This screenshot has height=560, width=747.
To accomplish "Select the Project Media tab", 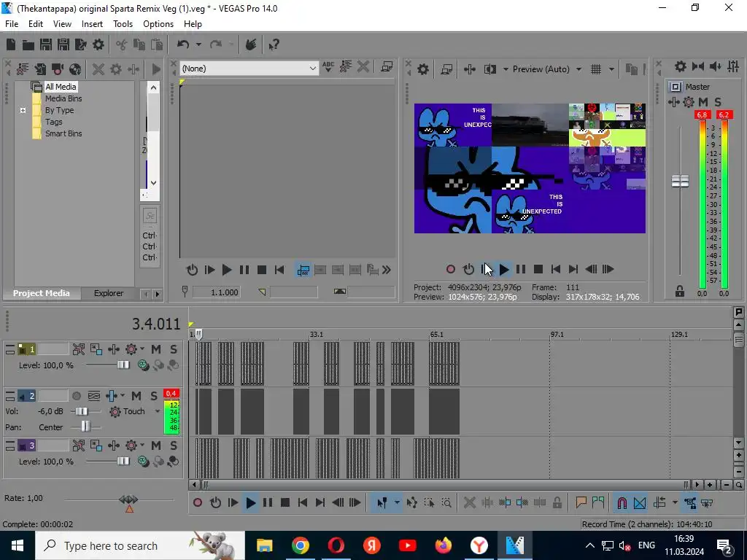I will (x=42, y=293).
